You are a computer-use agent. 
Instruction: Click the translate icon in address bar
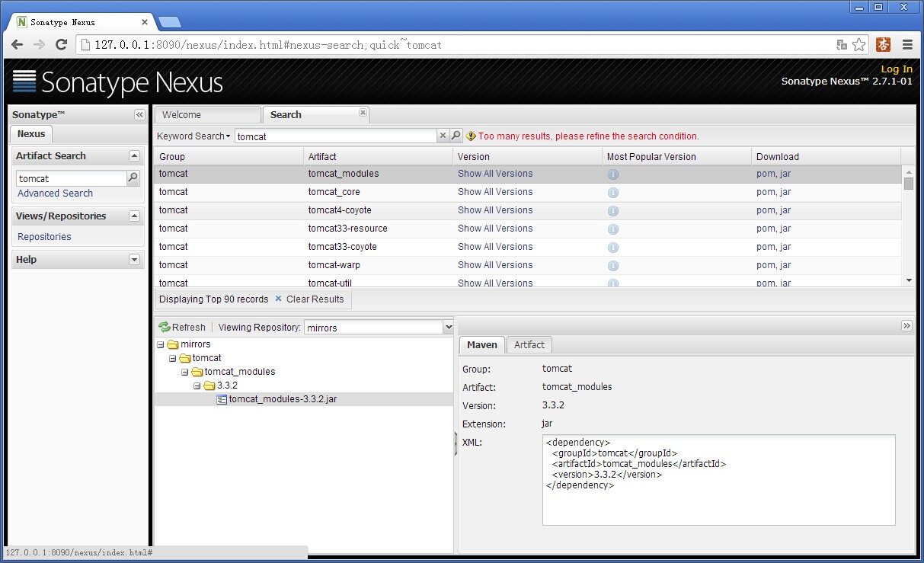(x=842, y=45)
